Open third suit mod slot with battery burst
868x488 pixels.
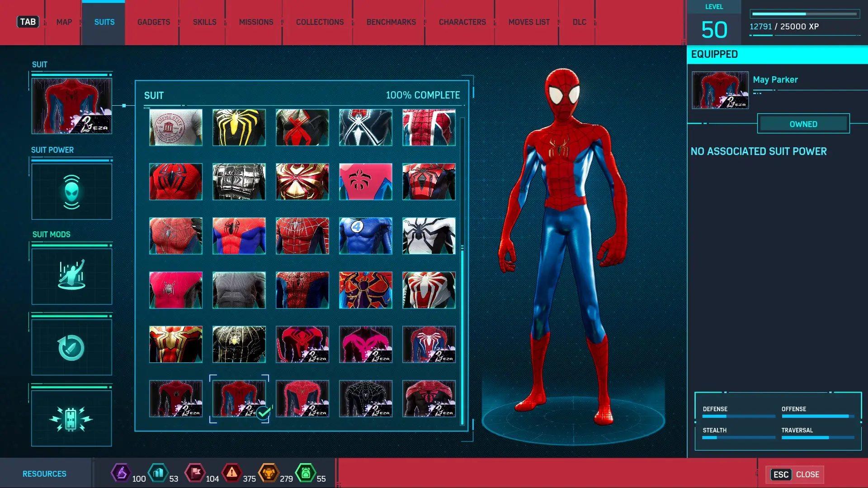(x=71, y=418)
